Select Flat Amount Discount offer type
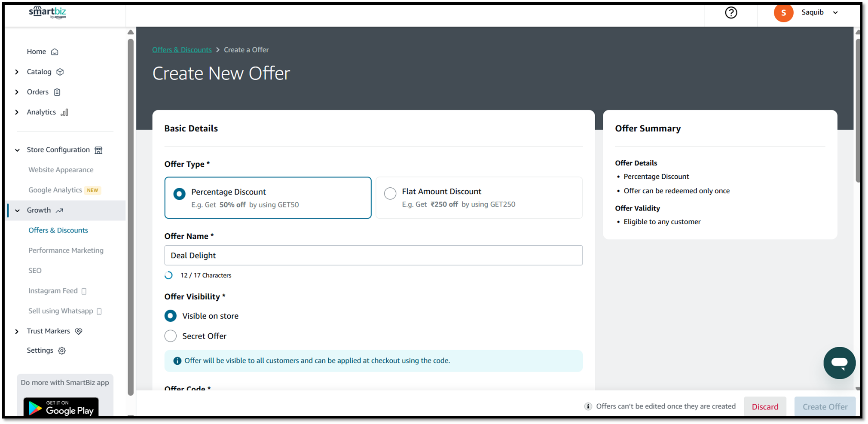Screen dimensions: 868x424 [x=479, y=198]
